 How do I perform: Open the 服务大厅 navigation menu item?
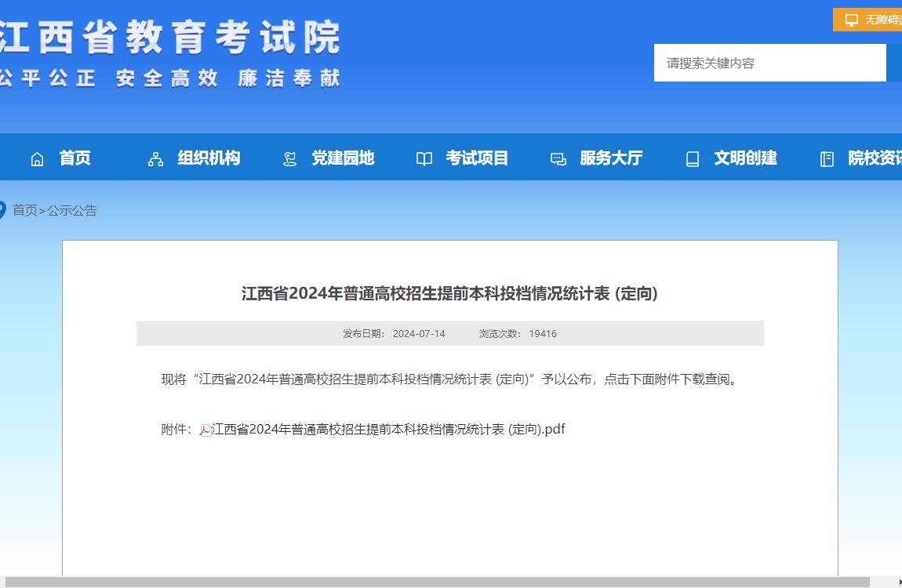click(610, 158)
